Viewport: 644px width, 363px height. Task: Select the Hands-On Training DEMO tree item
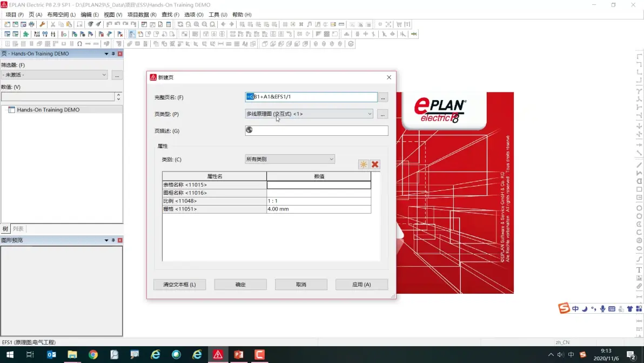[x=48, y=110]
